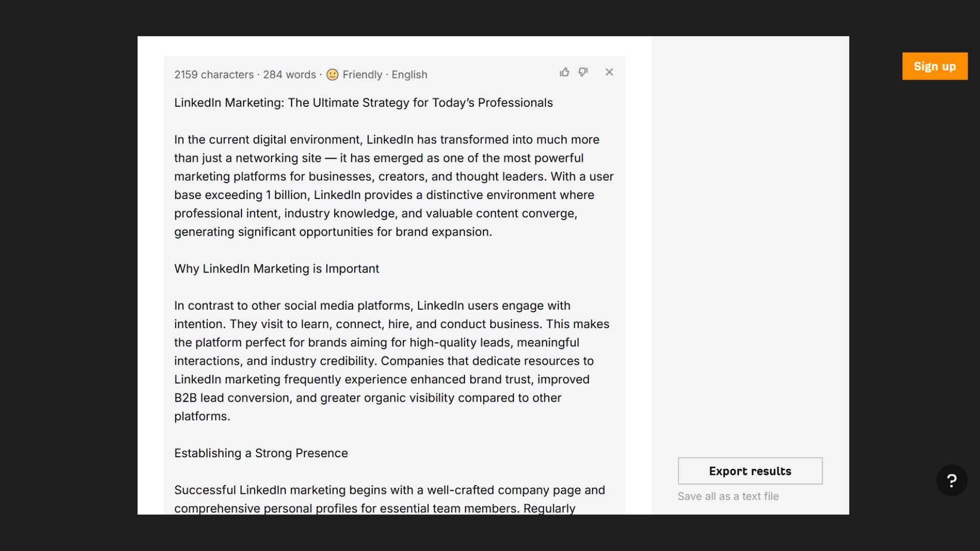Viewport: 980px width, 551px height.
Task: Click the 'Establishing a Strong Presence' heading
Action: coord(261,454)
